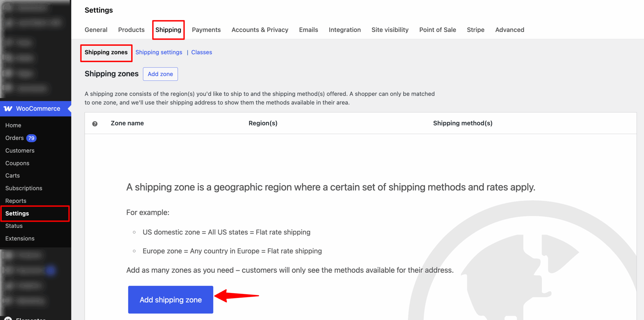Switch to the Payments tab
The image size is (644, 320).
coord(206,30)
